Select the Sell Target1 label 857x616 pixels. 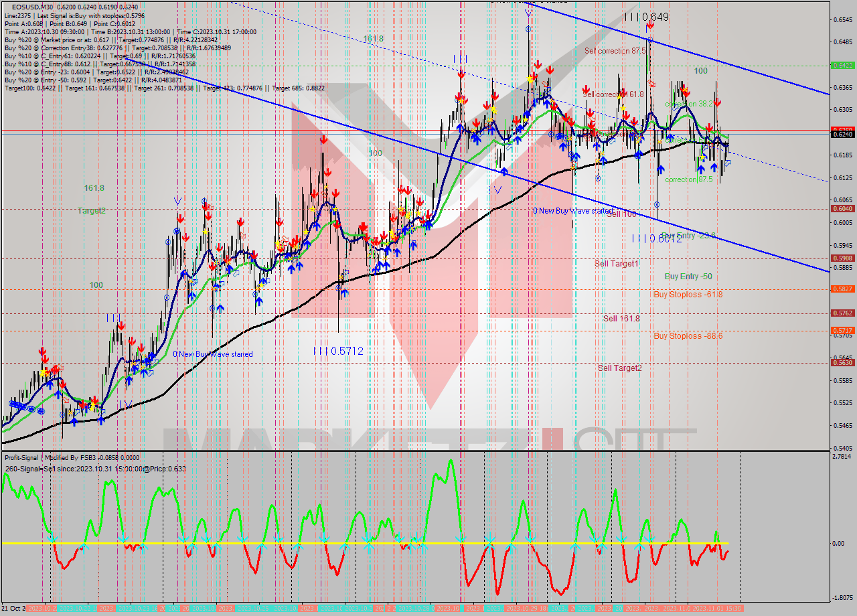click(616, 264)
